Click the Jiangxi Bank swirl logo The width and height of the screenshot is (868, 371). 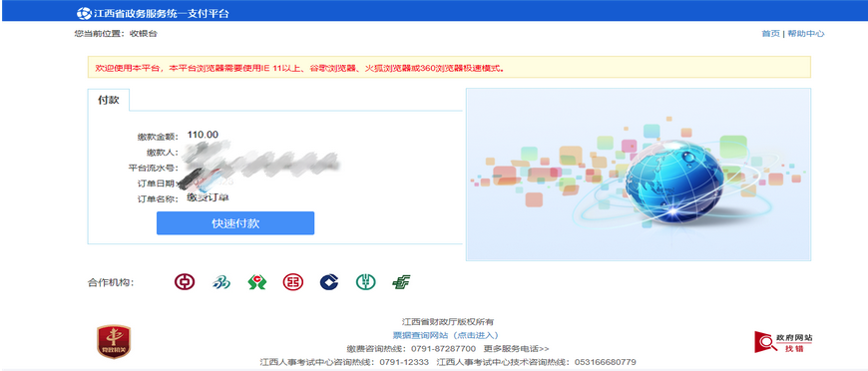(x=220, y=282)
